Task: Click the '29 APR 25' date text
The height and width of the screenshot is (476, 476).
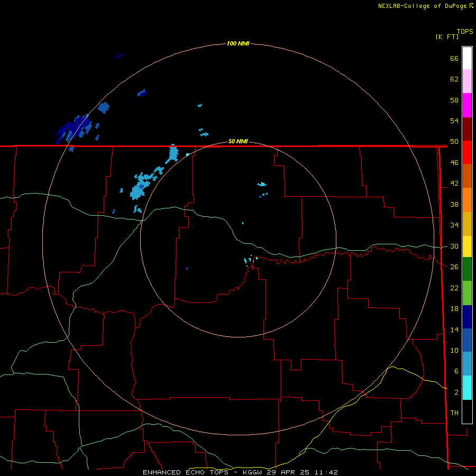Action: 288,472
